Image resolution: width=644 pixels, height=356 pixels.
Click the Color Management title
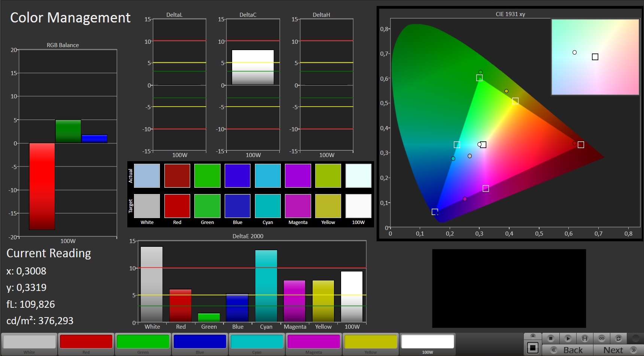coord(70,18)
